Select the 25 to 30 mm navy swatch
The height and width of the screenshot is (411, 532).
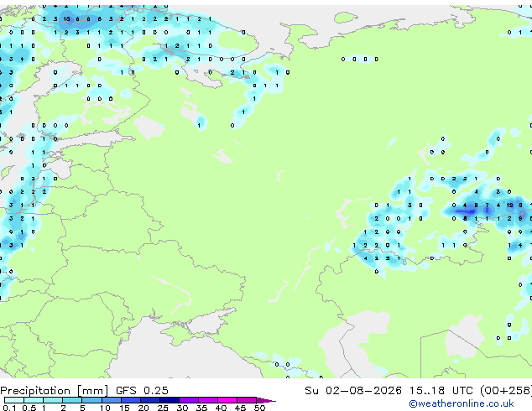pyautogui.click(x=170, y=400)
